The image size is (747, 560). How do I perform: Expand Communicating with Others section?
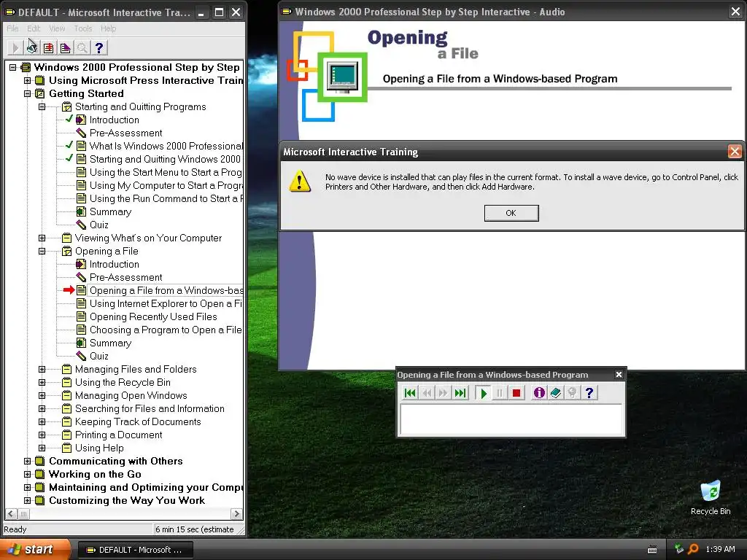[x=28, y=461]
